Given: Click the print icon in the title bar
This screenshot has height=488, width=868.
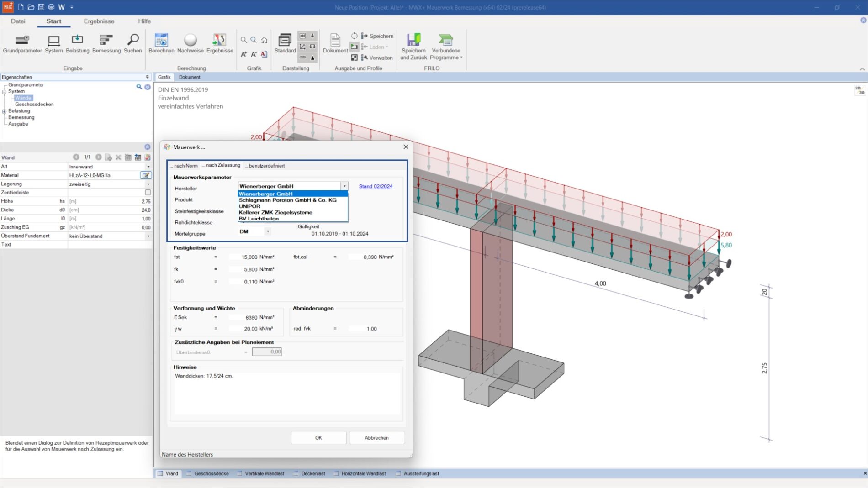Looking at the screenshot, I should 51,7.
